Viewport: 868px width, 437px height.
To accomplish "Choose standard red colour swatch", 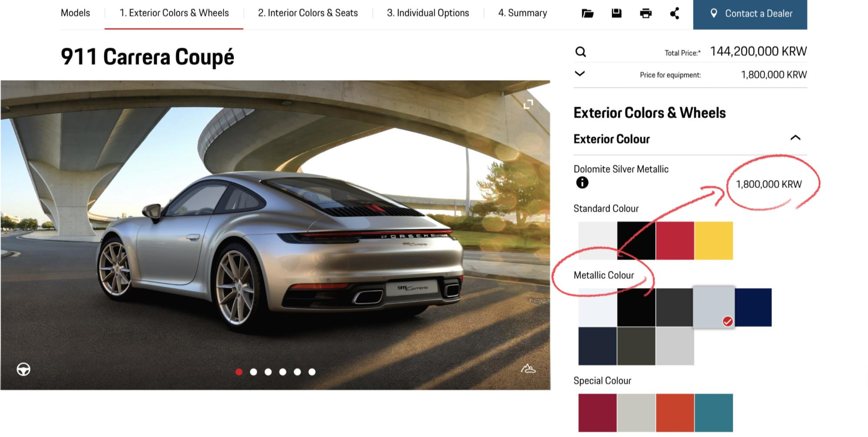I will [x=675, y=241].
